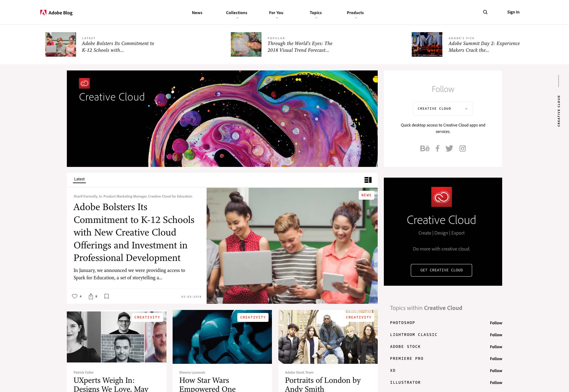The height and width of the screenshot is (392, 569).
Task: Click the plus icon on the Creative Cloud follow button
Action: (x=466, y=109)
